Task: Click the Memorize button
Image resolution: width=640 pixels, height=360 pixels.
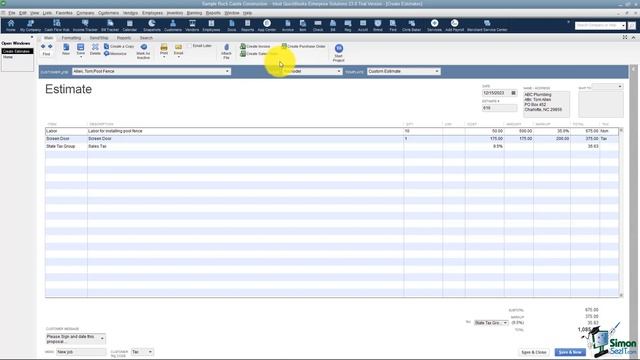Action: click(115, 54)
